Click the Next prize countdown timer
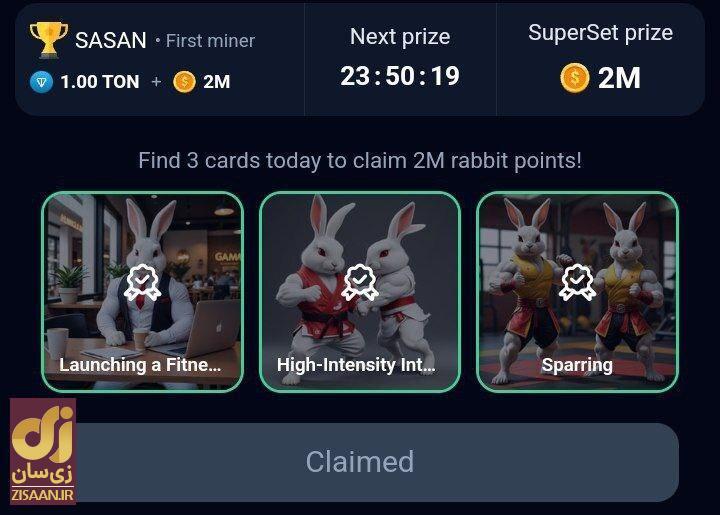Viewport: 720px width, 515px height. [x=400, y=76]
